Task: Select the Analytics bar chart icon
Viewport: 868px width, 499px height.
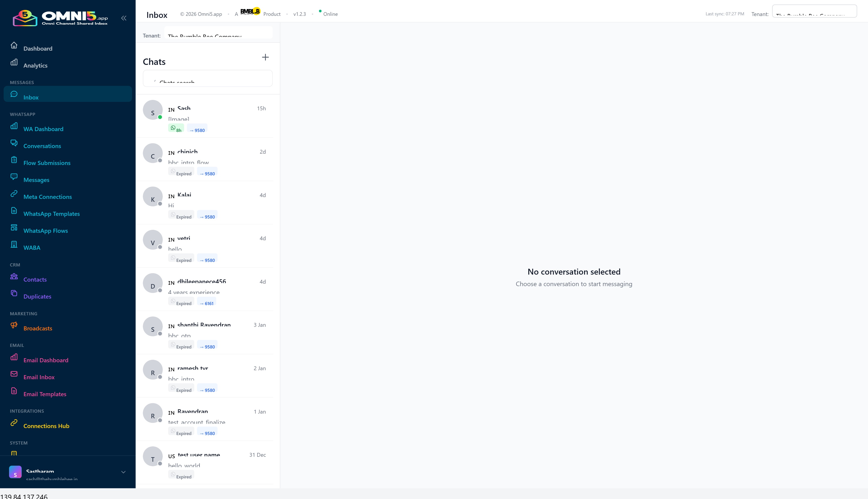Action: pos(14,62)
